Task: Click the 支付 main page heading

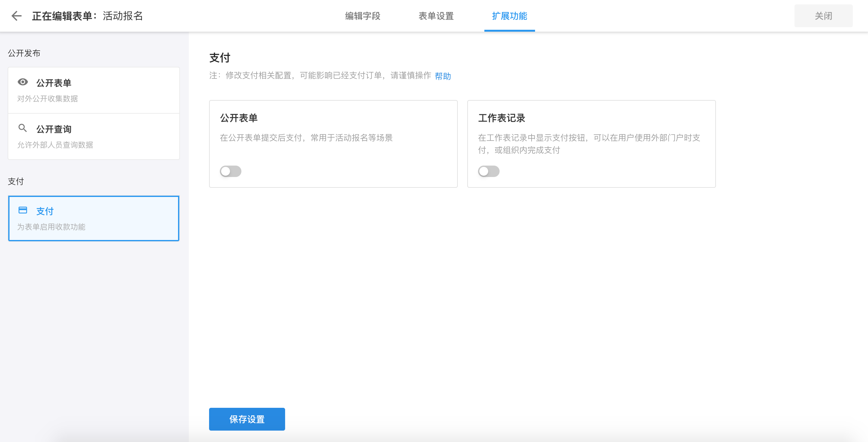Action: pyautogui.click(x=220, y=58)
